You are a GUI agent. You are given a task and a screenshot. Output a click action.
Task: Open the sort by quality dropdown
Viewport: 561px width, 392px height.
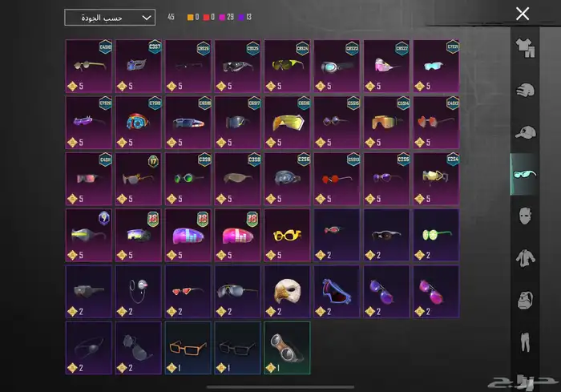click(x=110, y=17)
